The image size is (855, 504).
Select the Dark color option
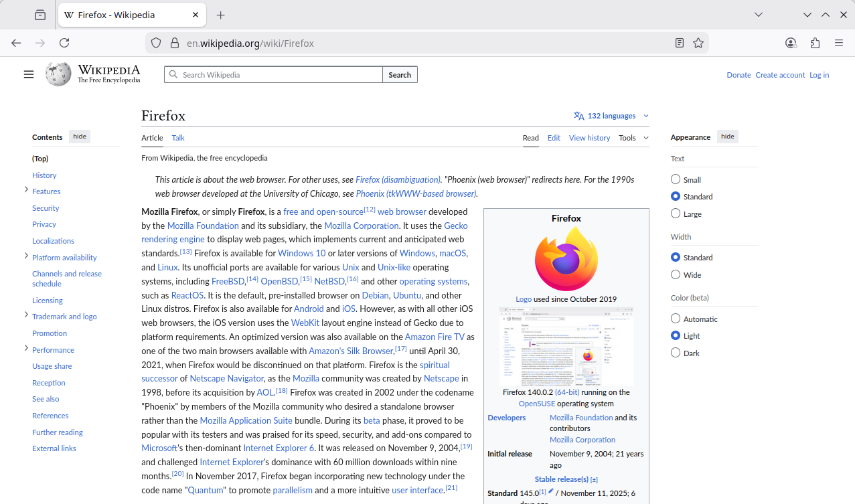676,353
